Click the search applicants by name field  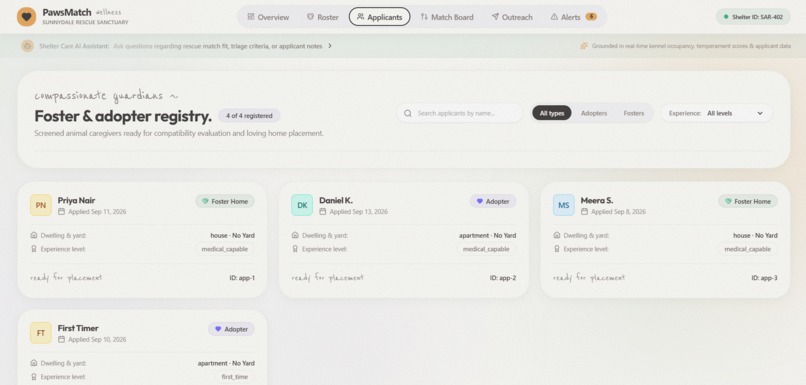pos(460,113)
